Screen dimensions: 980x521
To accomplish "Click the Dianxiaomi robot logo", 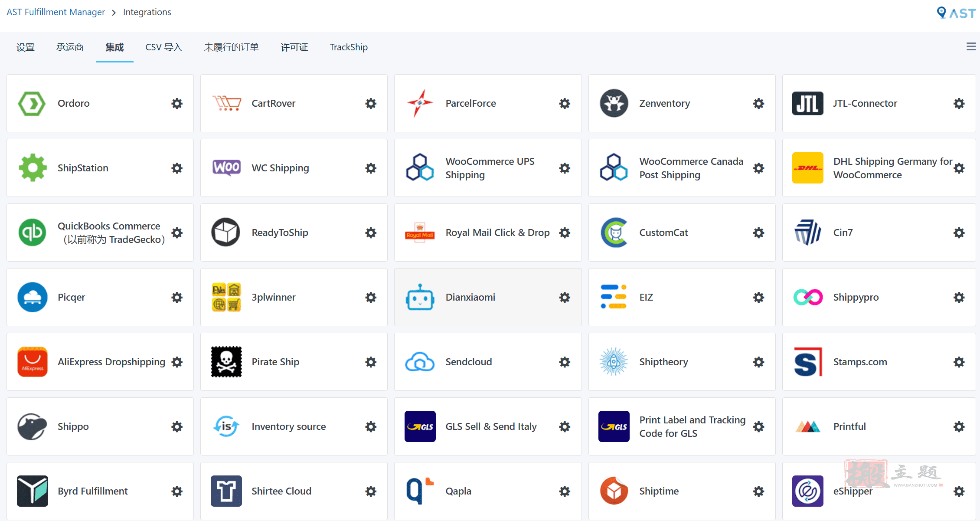I will point(420,298).
